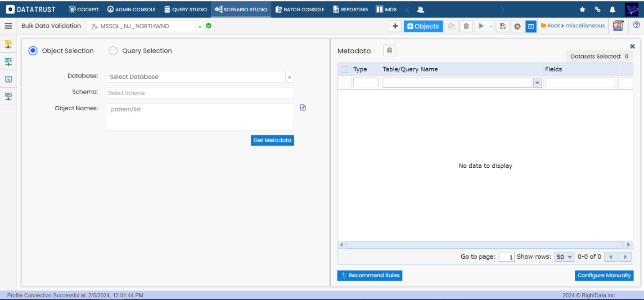Click the trash icon beside Metadata
The image size is (644, 300).
click(389, 51)
